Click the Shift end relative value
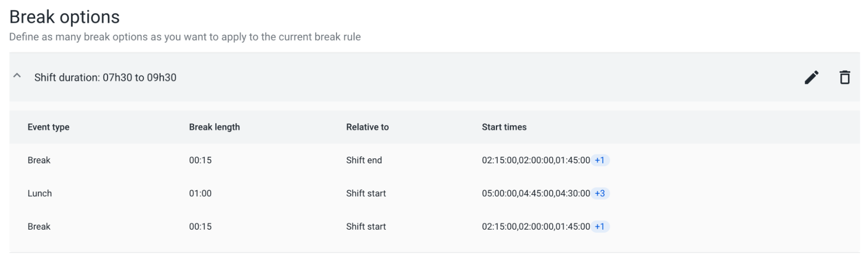 tap(364, 160)
